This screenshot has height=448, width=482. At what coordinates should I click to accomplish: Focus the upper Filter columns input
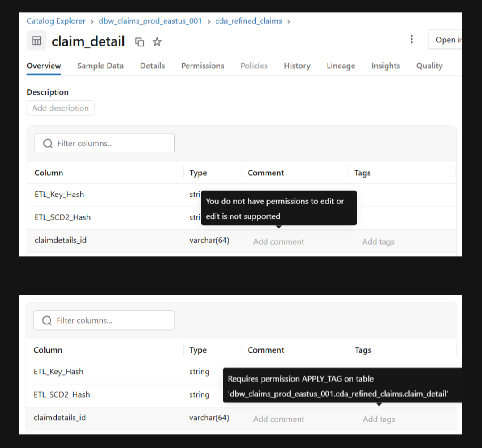coord(104,143)
